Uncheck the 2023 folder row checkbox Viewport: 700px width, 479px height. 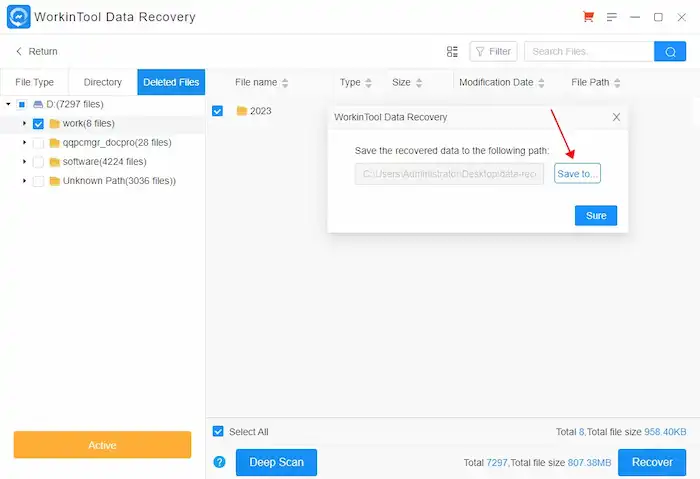(217, 111)
